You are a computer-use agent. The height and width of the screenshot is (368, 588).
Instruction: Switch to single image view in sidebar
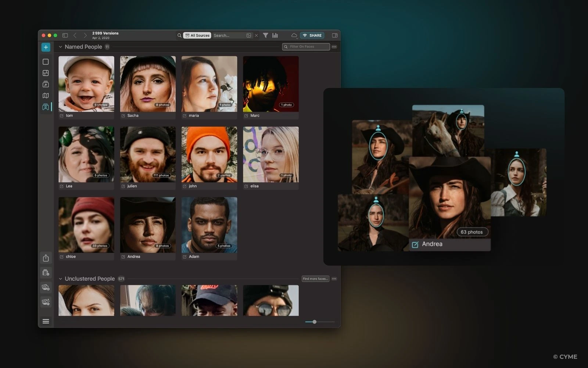[46, 62]
